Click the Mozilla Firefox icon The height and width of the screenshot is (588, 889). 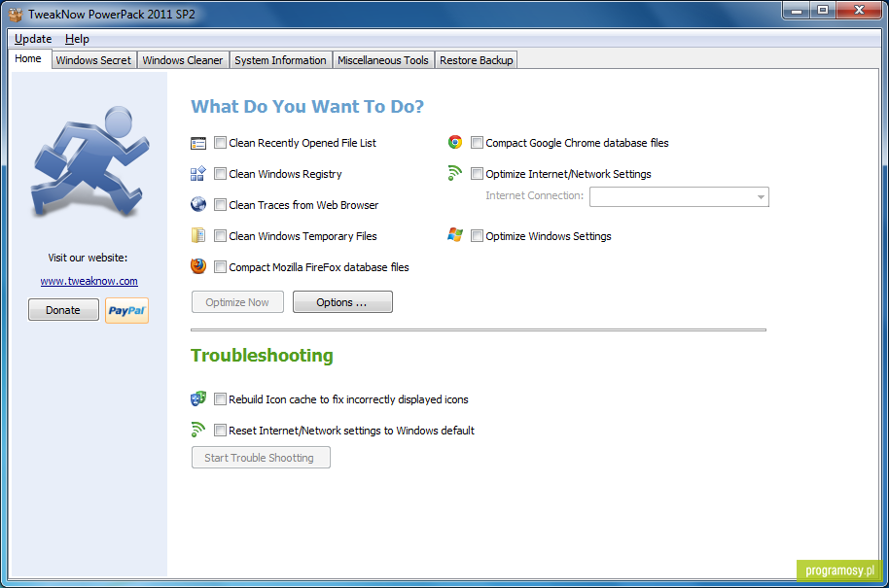tap(198, 265)
